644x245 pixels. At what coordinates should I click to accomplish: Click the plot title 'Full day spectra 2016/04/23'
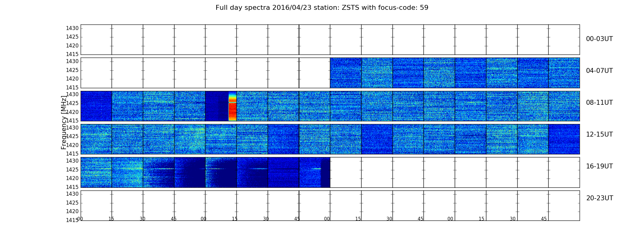(322, 8)
